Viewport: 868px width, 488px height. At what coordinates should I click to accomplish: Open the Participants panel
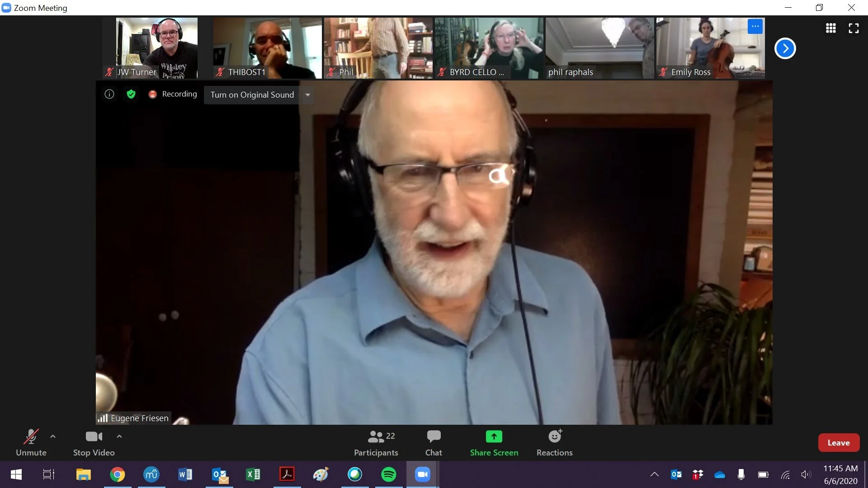376,443
